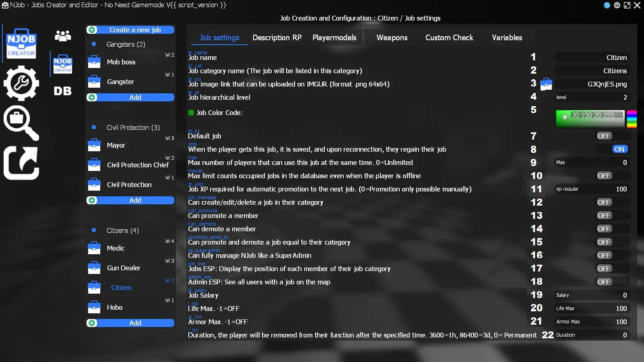
Task: Disable the regain job on reconnection toggle
Action: click(619, 149)
